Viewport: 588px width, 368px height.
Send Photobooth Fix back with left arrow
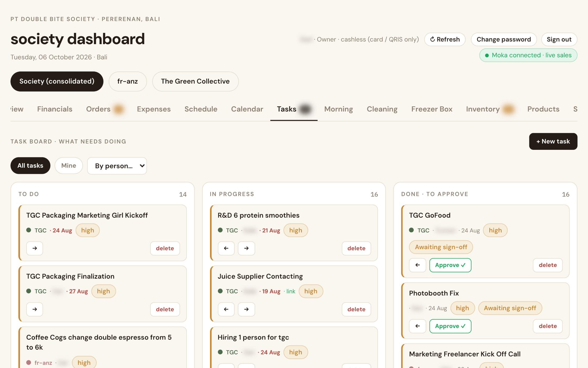coord(417,326)
